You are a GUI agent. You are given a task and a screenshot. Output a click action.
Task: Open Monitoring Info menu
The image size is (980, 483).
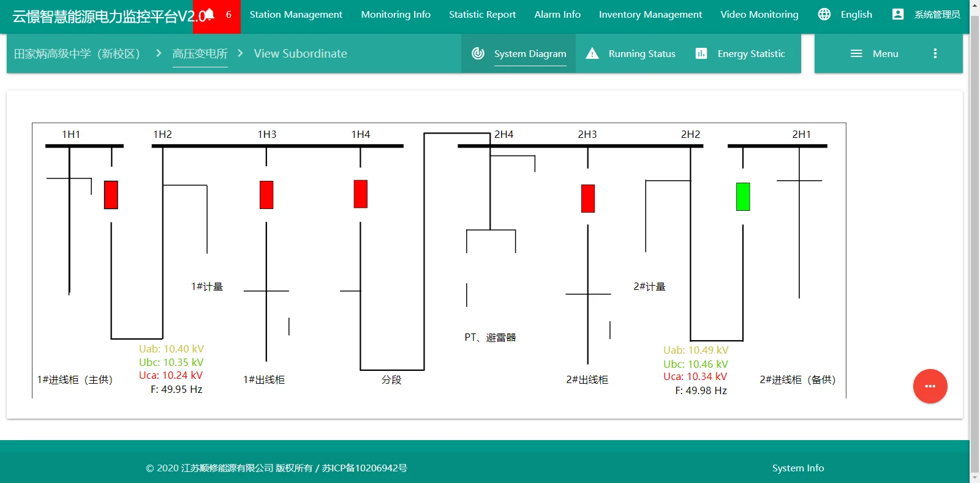point(396,14)
